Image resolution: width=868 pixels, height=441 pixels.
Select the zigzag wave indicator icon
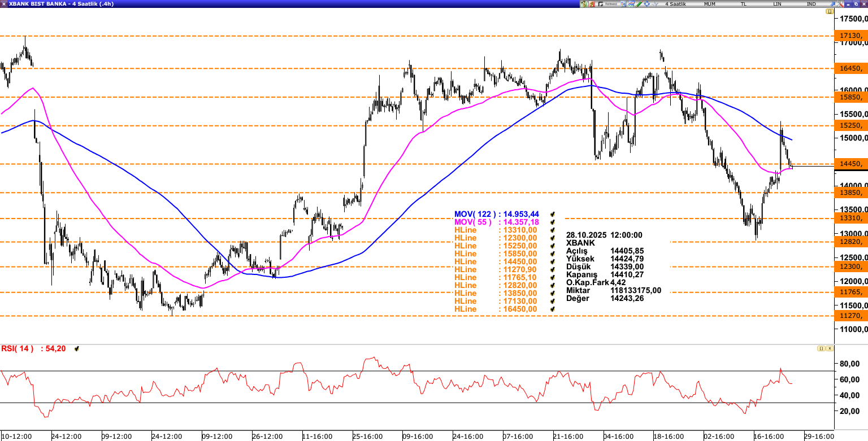tap(654, 3)
